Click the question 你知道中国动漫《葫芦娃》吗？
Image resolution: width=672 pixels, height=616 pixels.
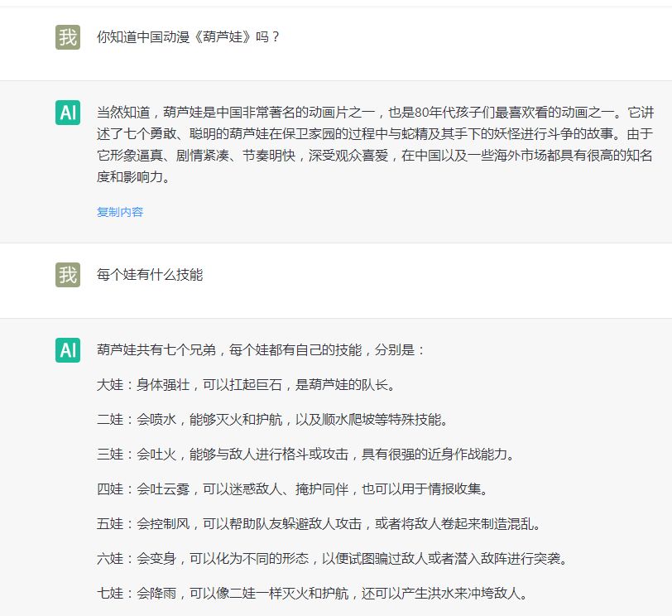[189, 37]
